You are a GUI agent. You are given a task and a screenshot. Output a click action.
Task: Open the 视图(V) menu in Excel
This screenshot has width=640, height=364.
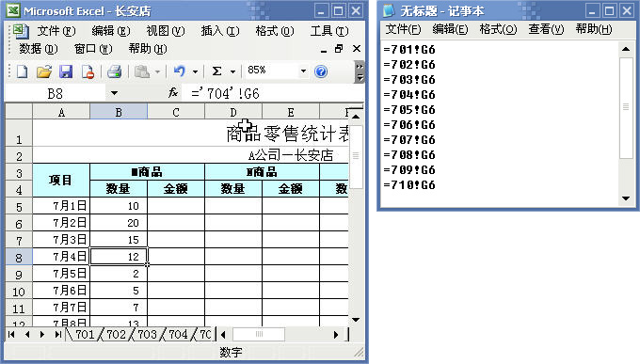[166, 31]
